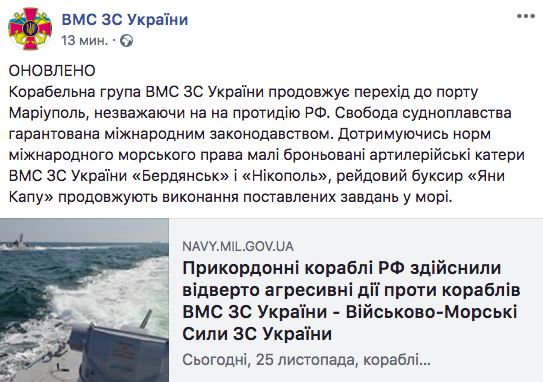Open the navy emblem profile picture
Image resolution: width=543 pixels, height=382 pixels.
pyautogui.click(x=30, y=28)
